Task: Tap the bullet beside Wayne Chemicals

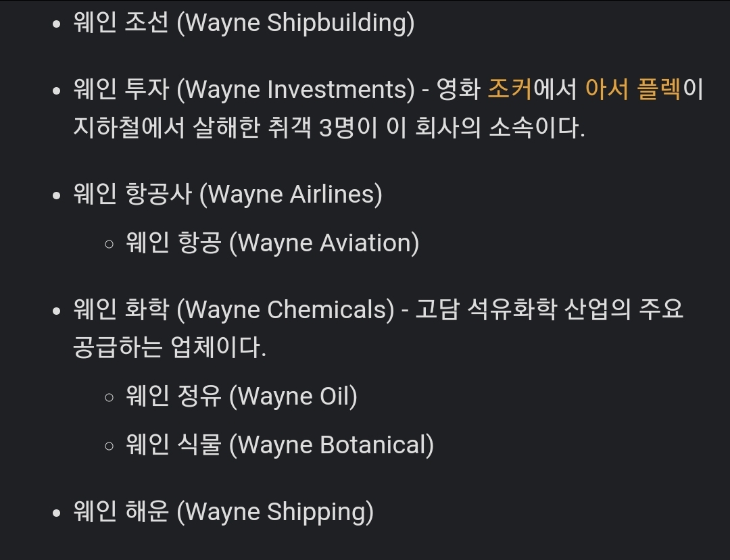Action: [x=57, y=311]
